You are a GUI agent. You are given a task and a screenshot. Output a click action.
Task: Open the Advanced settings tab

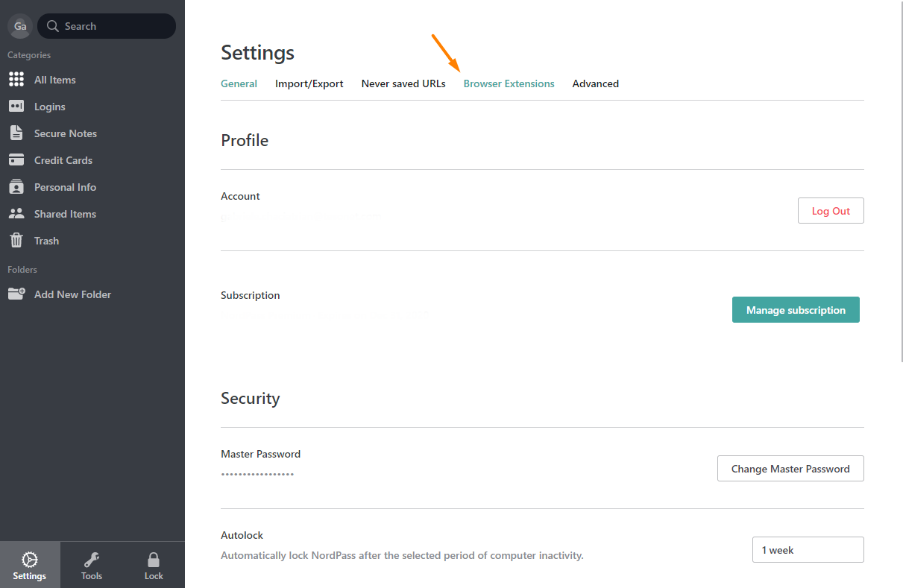(x=595, y=83)
